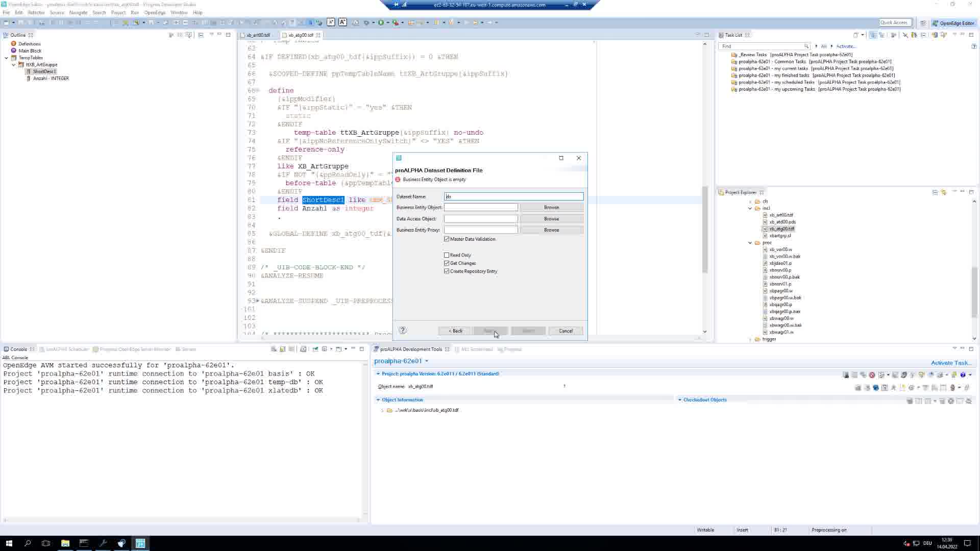This screenshot has width=980, height=551.
Task: Open notification center in system tray
Action: 967,543
